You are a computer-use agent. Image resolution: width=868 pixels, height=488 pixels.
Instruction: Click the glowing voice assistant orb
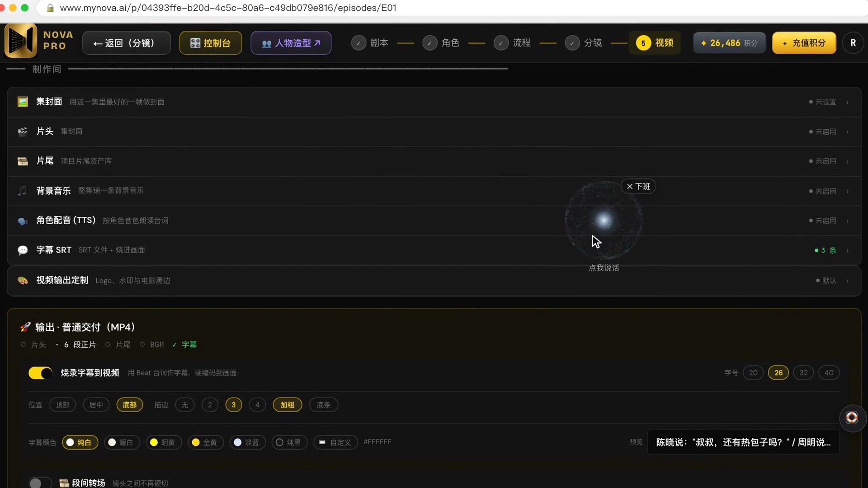(x=604, y=220)
